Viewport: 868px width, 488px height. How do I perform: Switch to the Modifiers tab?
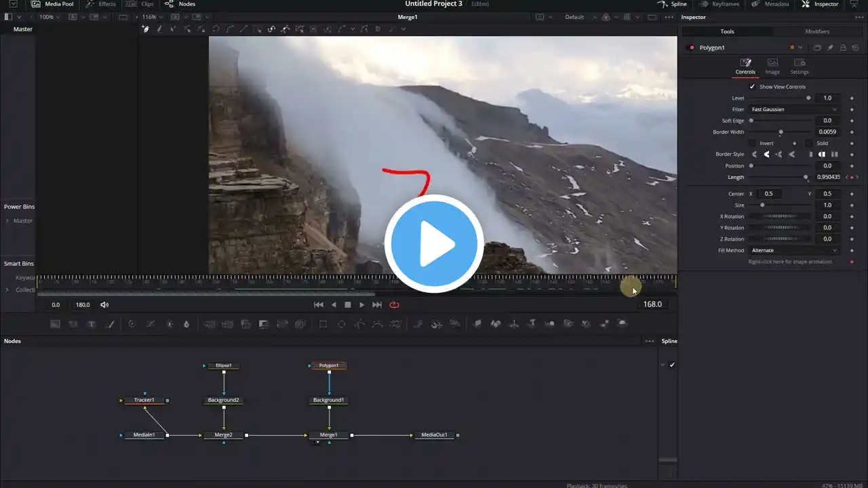point(816,31)
